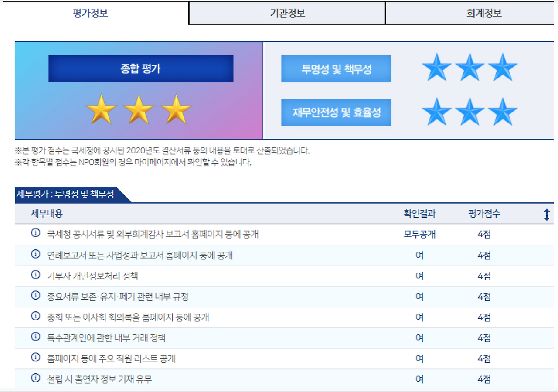The width and height of the screenshot is (558, 392).
Task: Click the 종합 평가 banner
Action: point(141,68)
